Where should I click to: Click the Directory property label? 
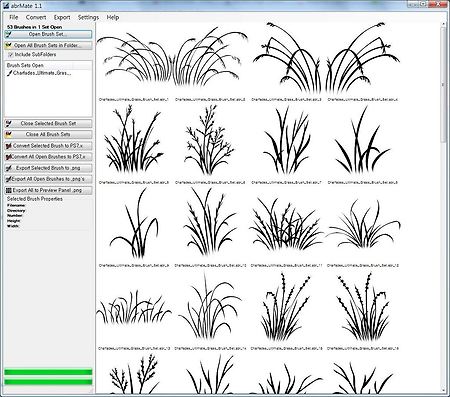tap(16, 211)
